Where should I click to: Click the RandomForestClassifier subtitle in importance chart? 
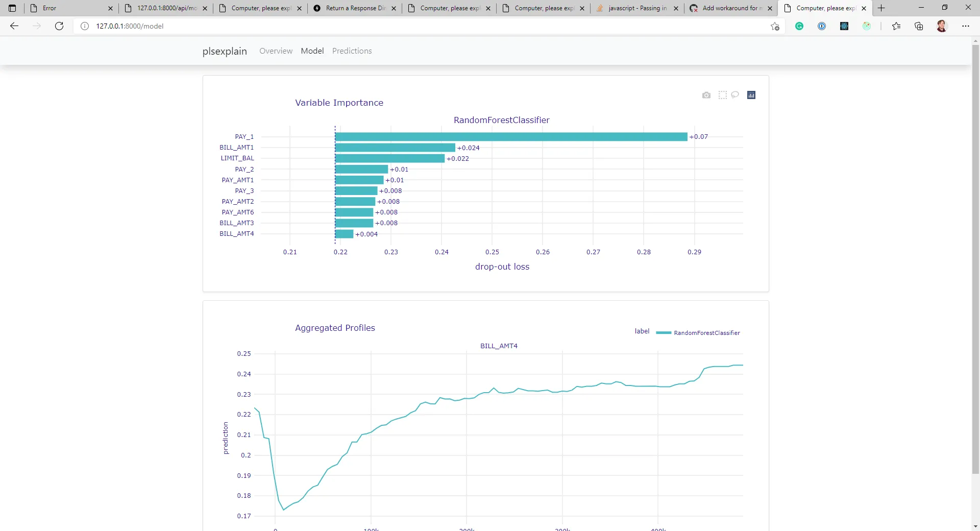502,120
